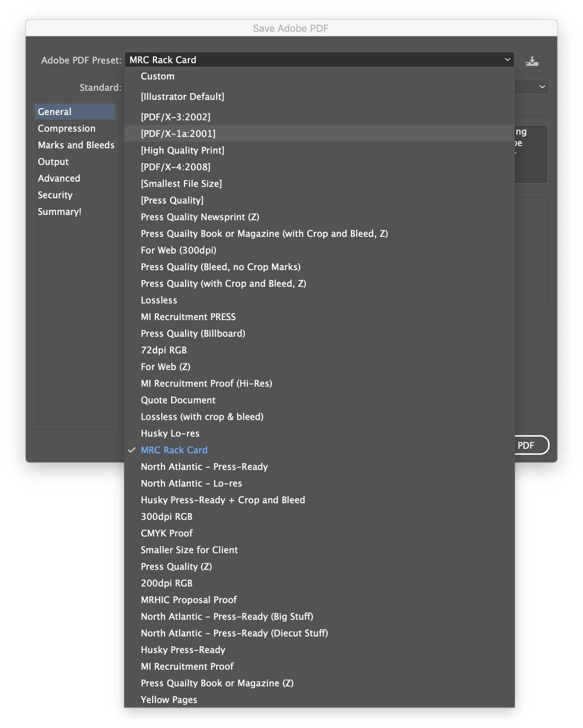Pick the Husky Lo-res preset

[320, 433]
